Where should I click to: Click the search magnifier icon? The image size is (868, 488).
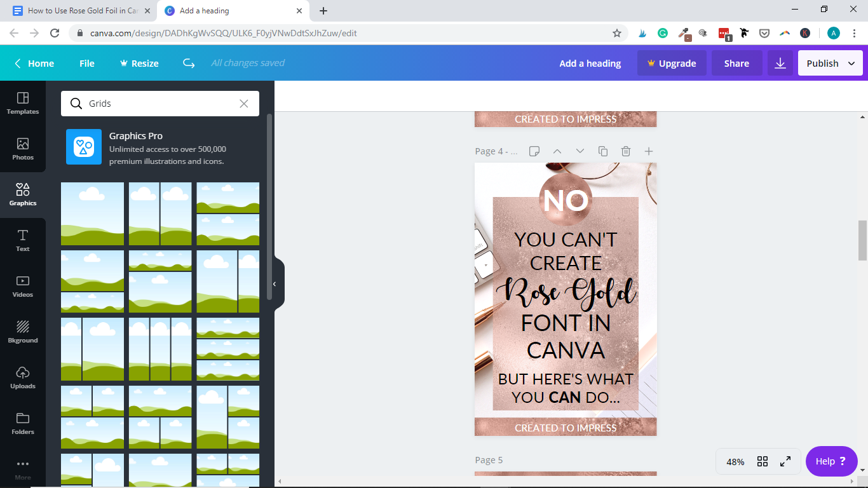[76, 104]
